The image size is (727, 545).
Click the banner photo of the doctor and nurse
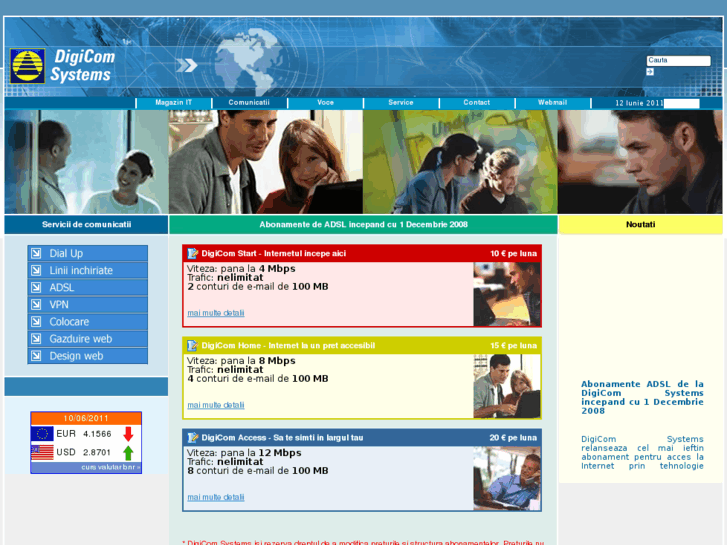[87, 162]
